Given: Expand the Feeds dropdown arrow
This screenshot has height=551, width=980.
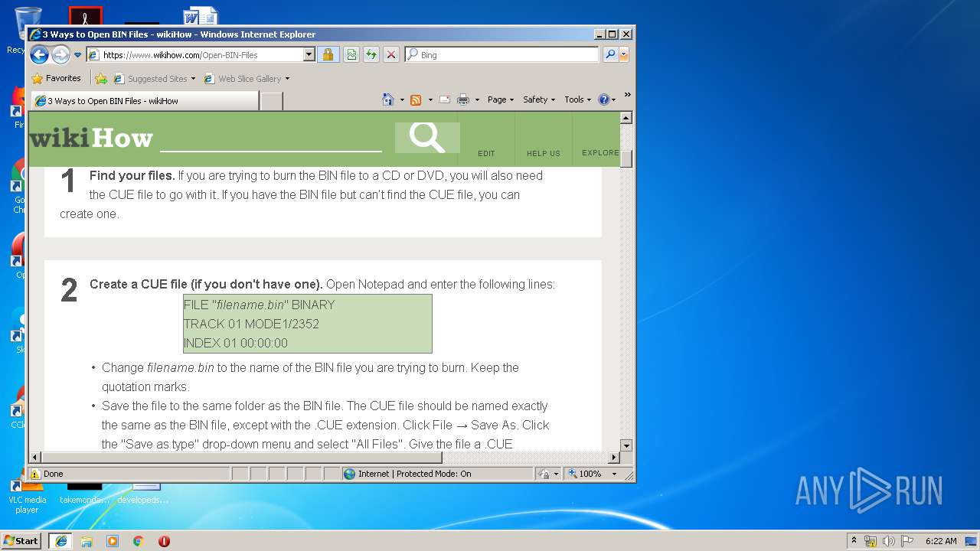Looking at the screenshot, I should tap(430, 100).
